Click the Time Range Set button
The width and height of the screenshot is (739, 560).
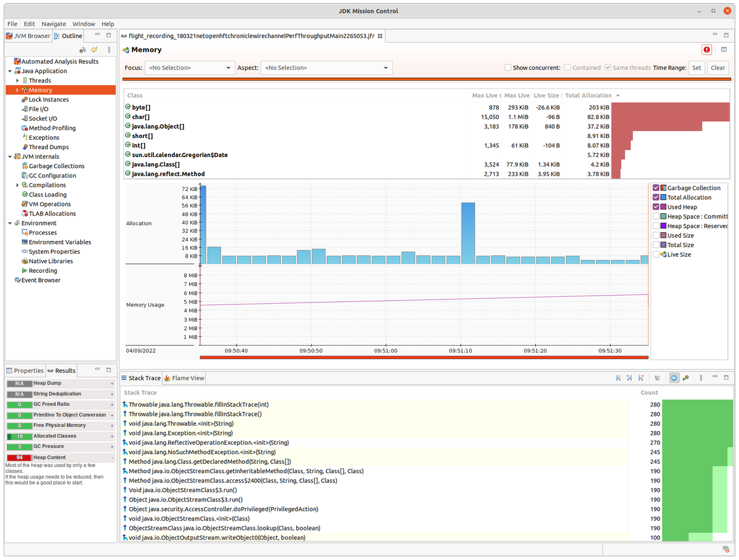(697, 68)
